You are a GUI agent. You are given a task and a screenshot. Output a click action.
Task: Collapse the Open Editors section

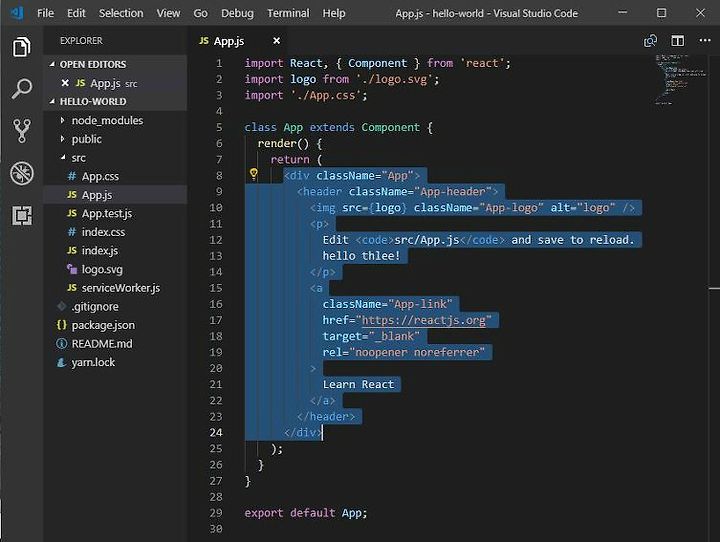[x=52, y=64]
